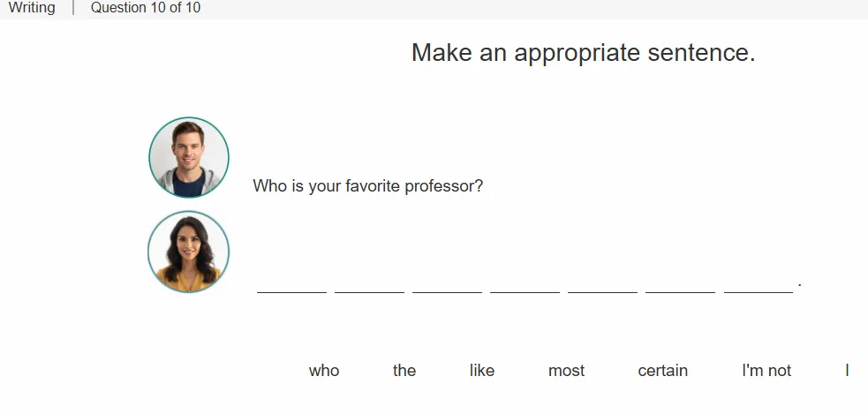
Task: Select the word tile "most"
Action: 566,370
